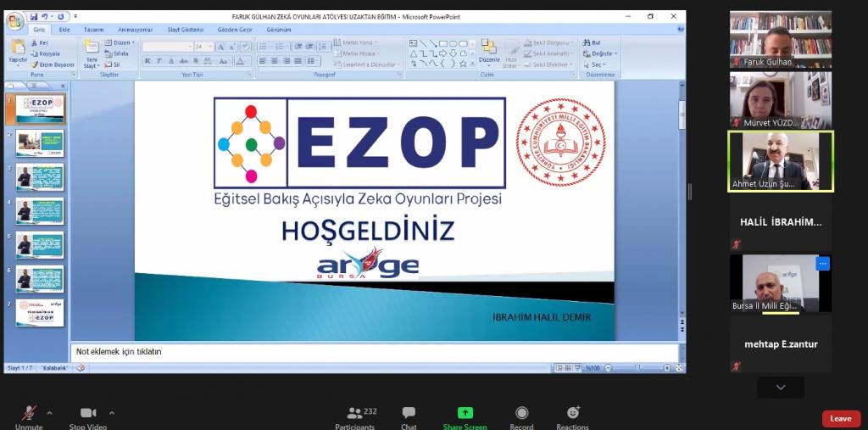Select the right arrow shape in gallery
The height and width of the screenshot is (430, 868).
point(442,53)
